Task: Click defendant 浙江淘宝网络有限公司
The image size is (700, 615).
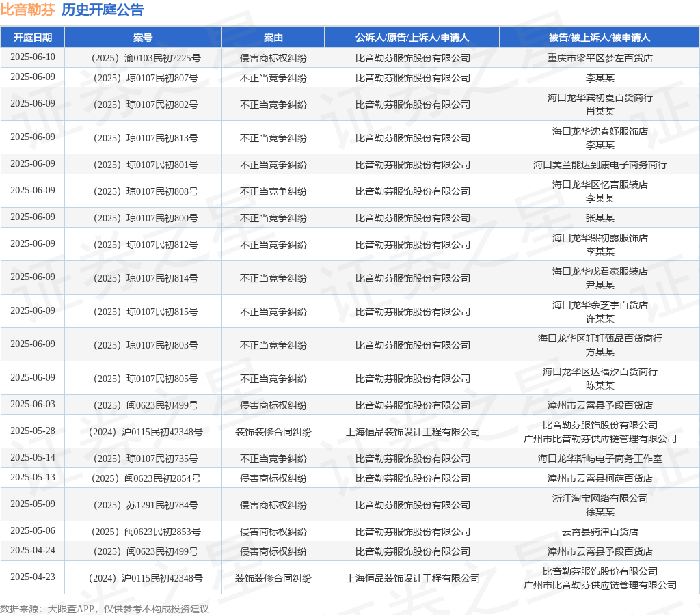Action: click(600, 499)
